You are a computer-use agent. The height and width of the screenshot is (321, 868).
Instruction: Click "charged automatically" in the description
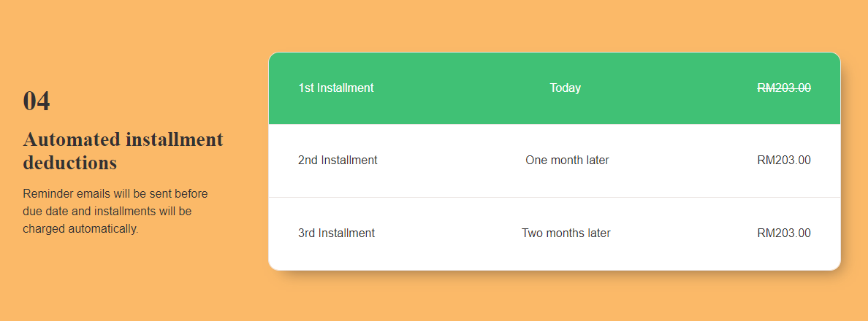81,229
